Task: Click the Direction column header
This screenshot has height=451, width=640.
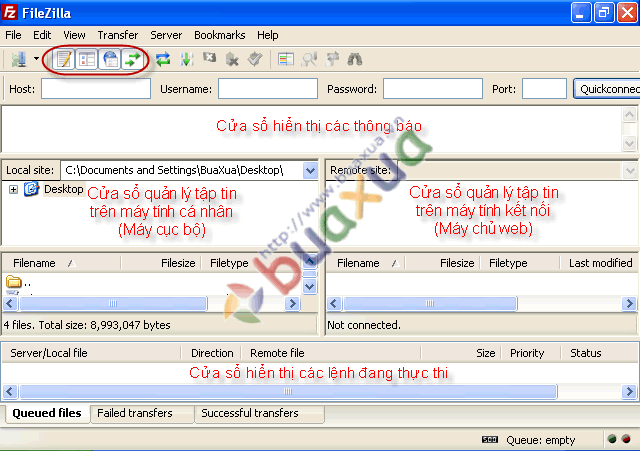Action: [211, 353]
